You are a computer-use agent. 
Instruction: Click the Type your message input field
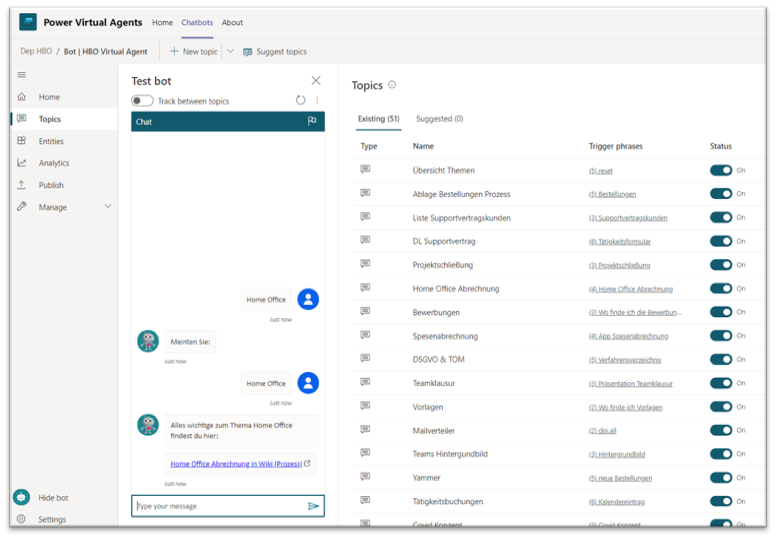click(228, 506)
